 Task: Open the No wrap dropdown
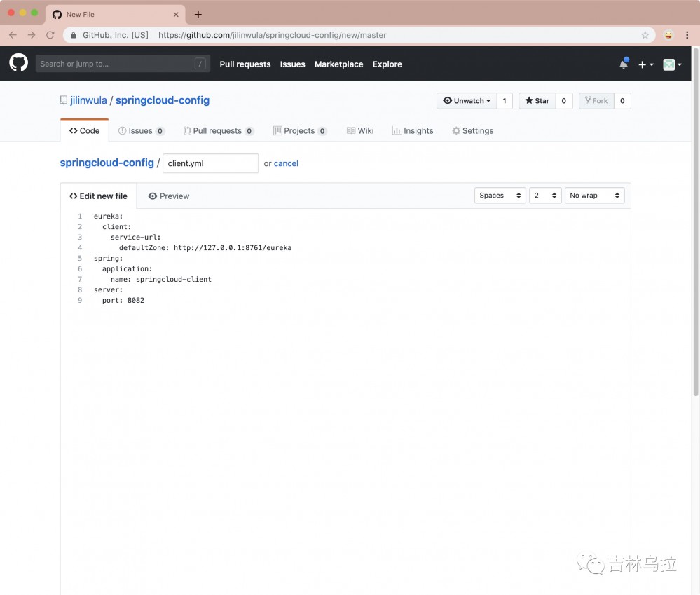595,196
